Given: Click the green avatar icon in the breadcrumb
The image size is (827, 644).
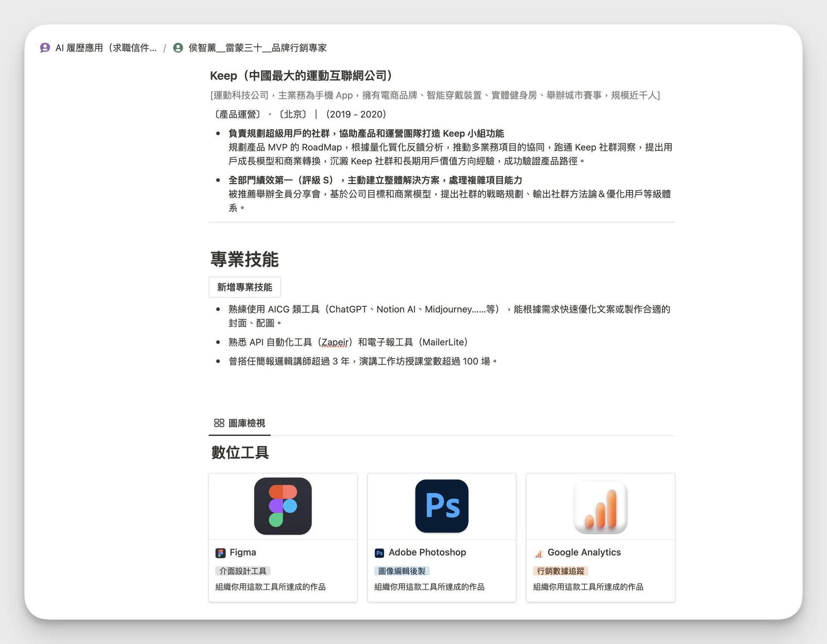Looking at the screenshot, I should click(178, 48).
